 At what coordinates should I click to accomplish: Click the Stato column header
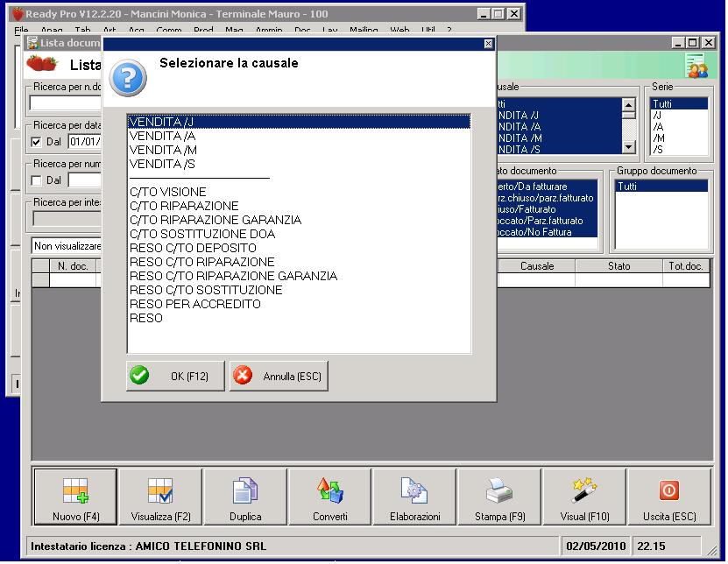tap(618, 266)
